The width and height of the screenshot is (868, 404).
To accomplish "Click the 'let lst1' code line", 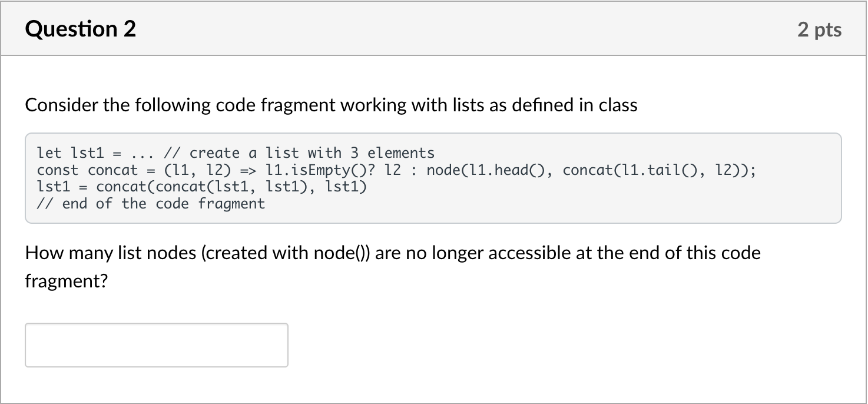I will click(x=236, y=153).
